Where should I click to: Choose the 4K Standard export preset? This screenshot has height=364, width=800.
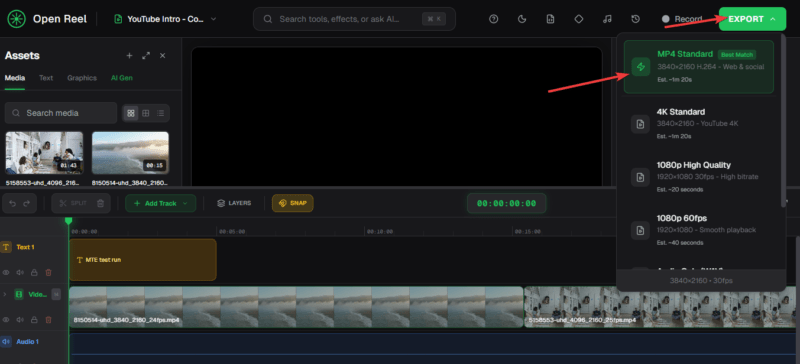698,124
